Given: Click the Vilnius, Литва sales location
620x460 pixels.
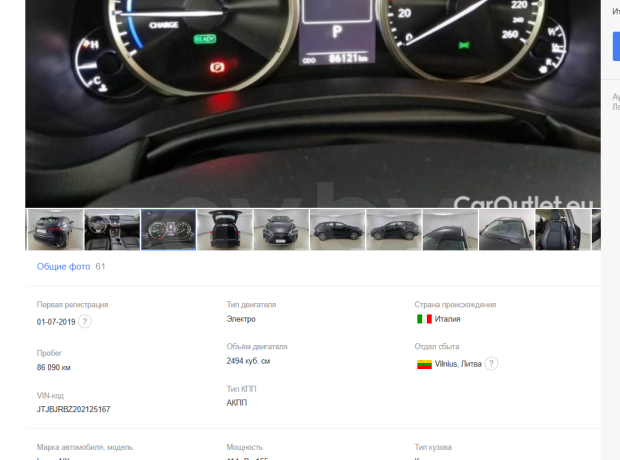Looking at the screenshot, I should (458, 364).
